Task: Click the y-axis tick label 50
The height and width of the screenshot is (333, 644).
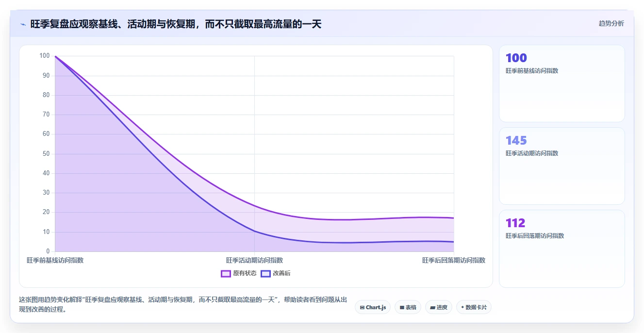Action: (47, 154)
